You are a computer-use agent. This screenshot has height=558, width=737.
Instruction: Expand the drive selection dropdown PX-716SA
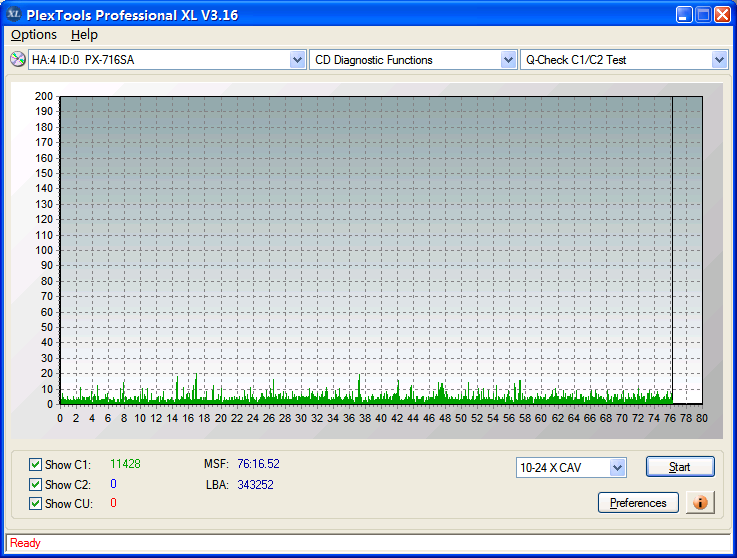297,60
